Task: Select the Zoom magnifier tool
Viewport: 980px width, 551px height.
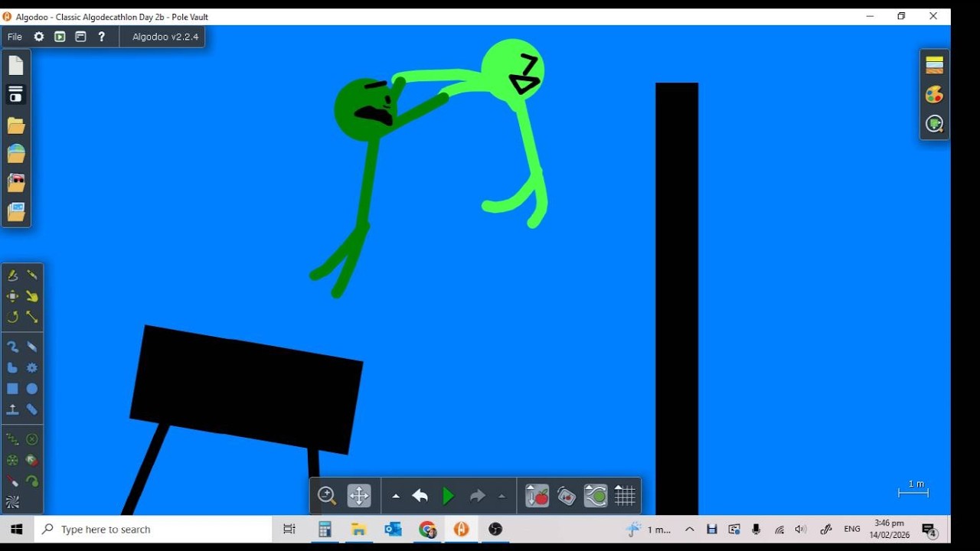Action: (x=327, y=496)
